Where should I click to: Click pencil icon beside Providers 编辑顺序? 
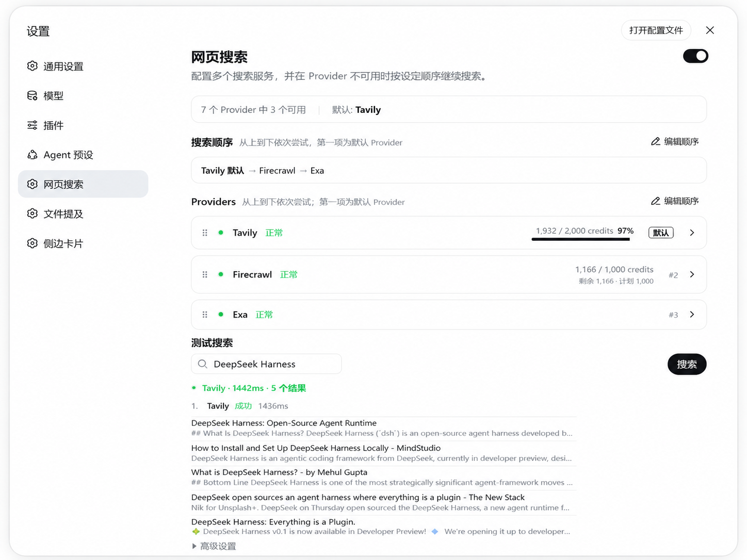pyautogui.click(x=656, y=201)
